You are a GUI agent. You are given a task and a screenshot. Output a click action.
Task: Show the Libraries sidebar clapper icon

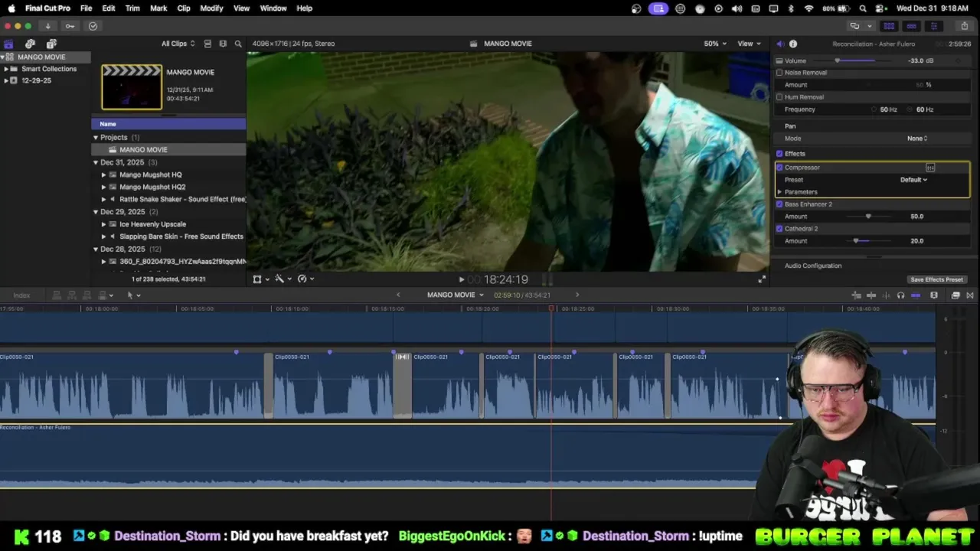coord(8,44)
